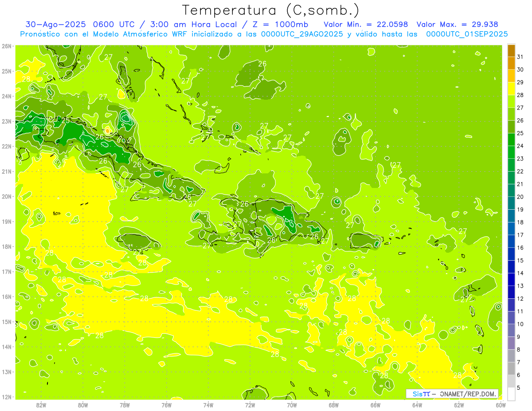The width and height of the screenshot is (532, 411).
Task: Click the 26–27 green swatch on color scale
Action: pos(511,114)
